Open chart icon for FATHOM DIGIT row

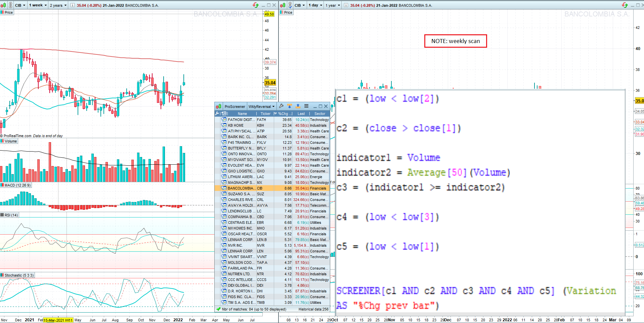pos(224,120)
